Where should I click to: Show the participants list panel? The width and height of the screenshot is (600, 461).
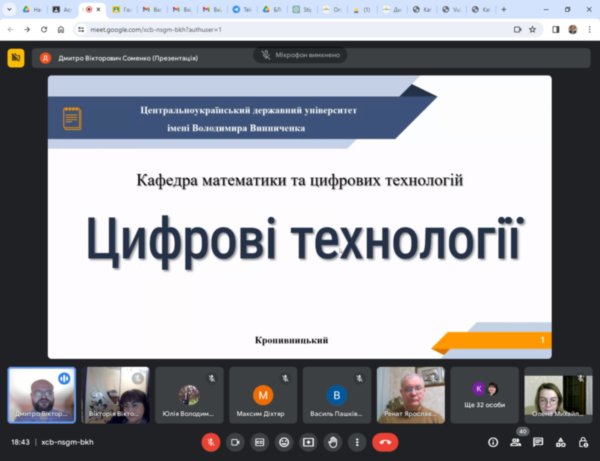coord(516,441)
